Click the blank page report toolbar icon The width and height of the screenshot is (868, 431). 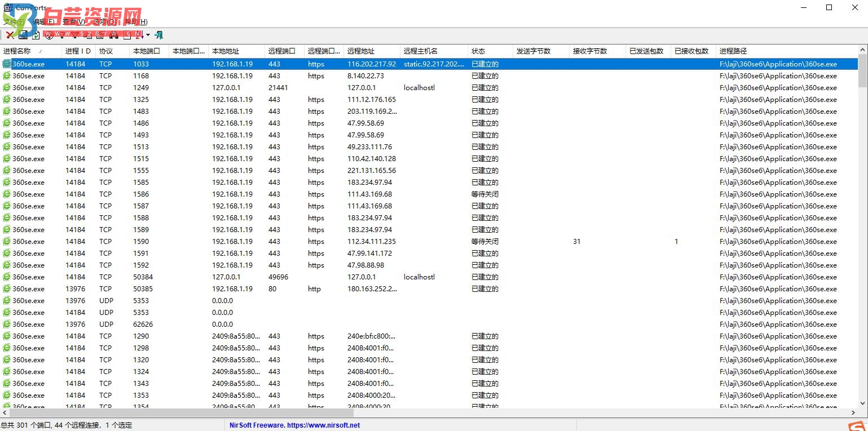tap(127, 35)
